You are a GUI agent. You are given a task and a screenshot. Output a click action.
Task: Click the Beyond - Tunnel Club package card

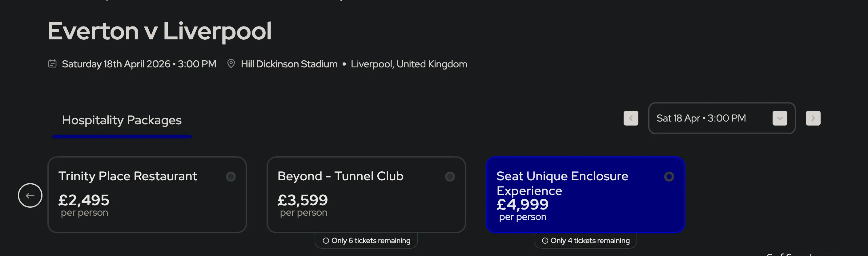pos(366,202)
